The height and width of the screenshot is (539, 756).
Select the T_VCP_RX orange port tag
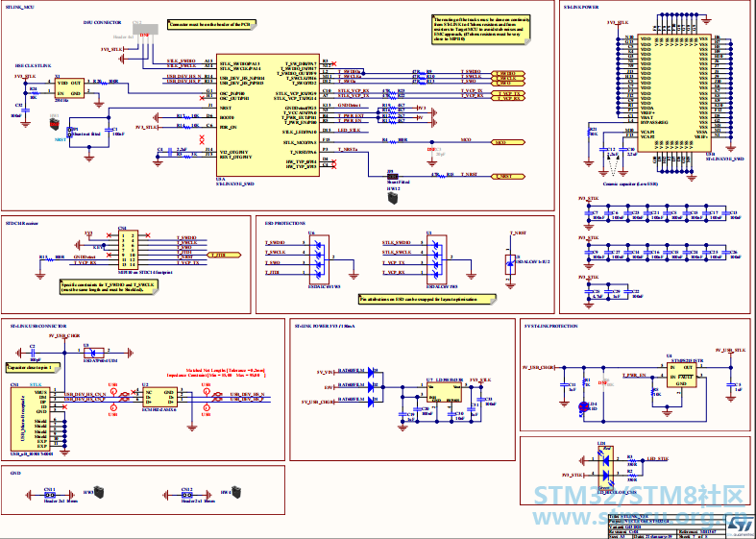pyautogui.click(x=508, y=98)
